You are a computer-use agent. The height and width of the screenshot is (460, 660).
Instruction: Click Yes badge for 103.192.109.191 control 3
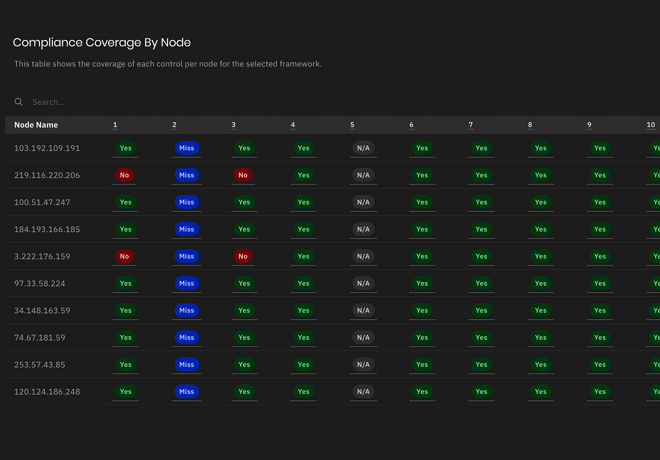tap(244, 148)
